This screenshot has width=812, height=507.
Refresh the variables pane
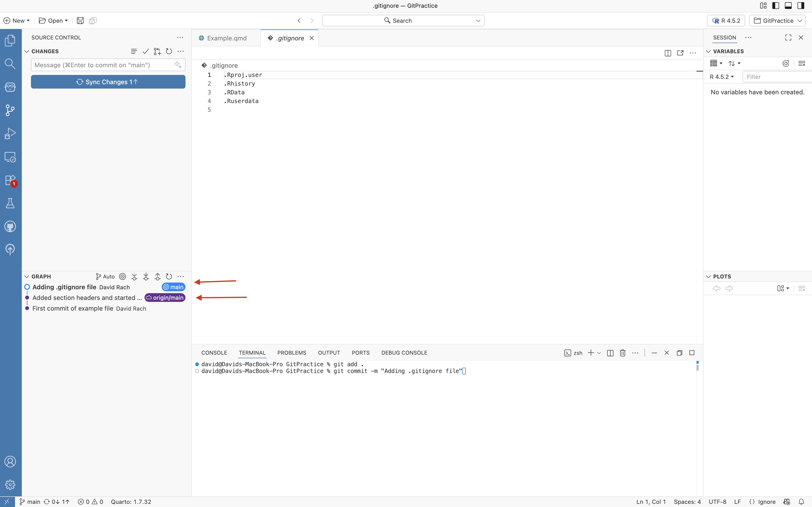pos(786,63)
